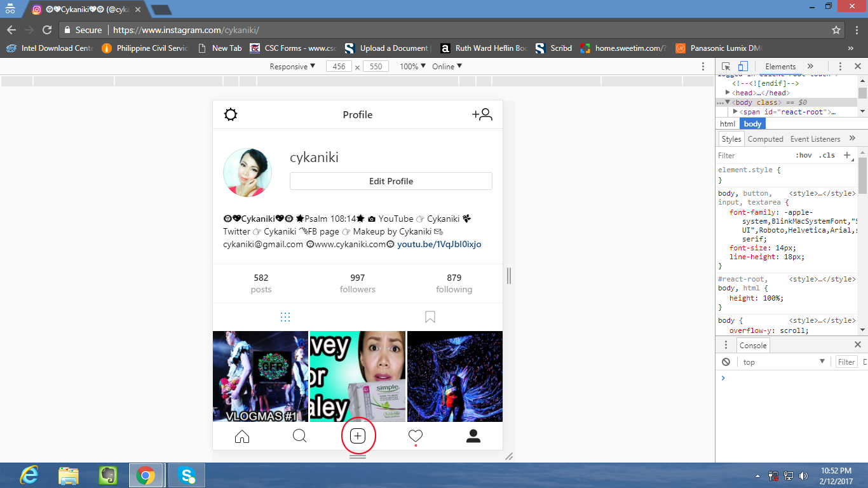Click the Edit Profile button
The width and height of the screenshot is (868, 488).
click(x=391, y=181)
